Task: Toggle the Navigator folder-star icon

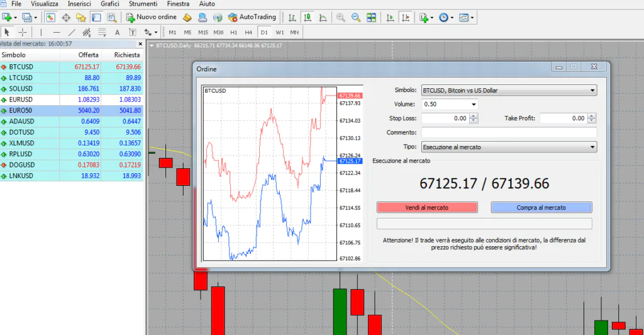Action: [x=81, y=17]
